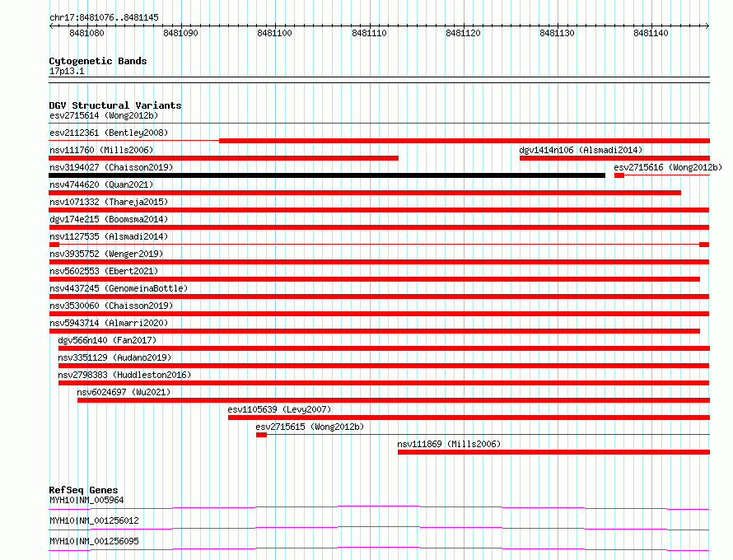
Task: Select the 17p13.1 cytogenetic band label
Action: click(67, 71)
